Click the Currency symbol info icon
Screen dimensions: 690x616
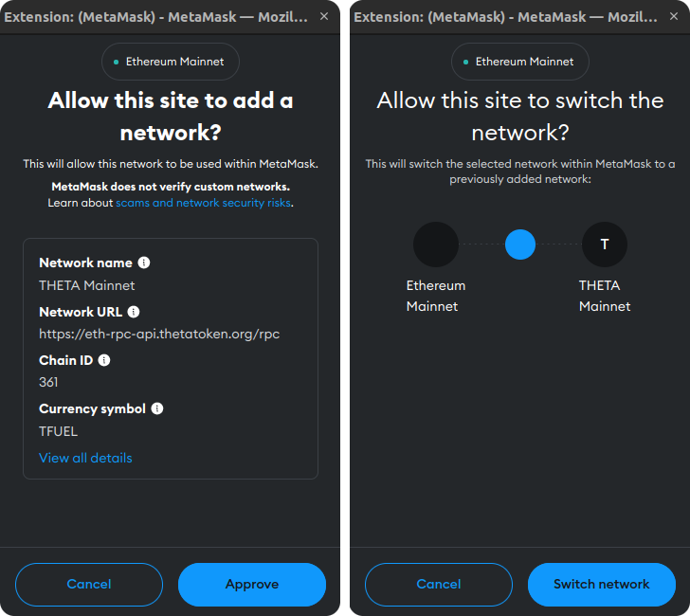(157, 408)
